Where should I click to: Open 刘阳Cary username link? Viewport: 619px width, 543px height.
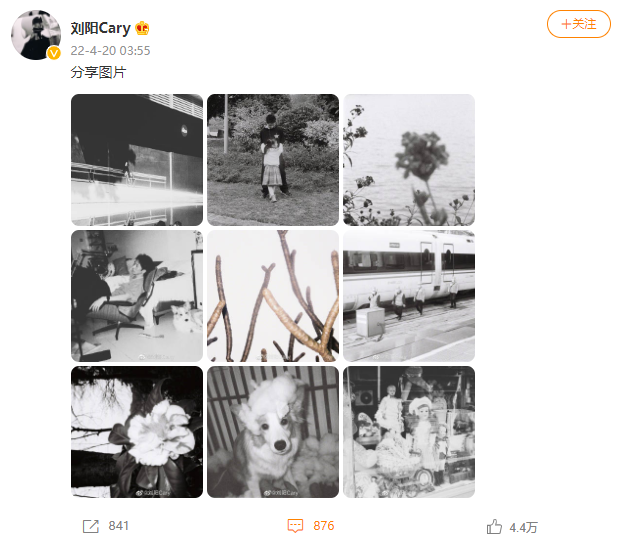point(100,28)
